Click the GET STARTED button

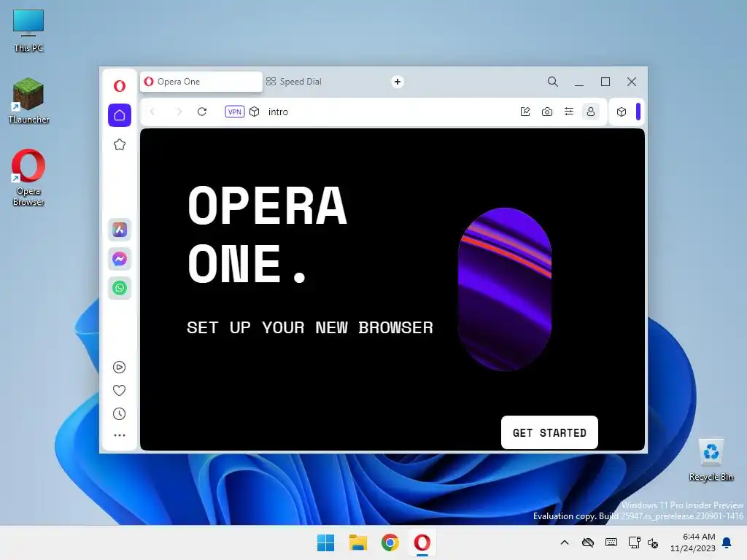click(x=549, y=432)
